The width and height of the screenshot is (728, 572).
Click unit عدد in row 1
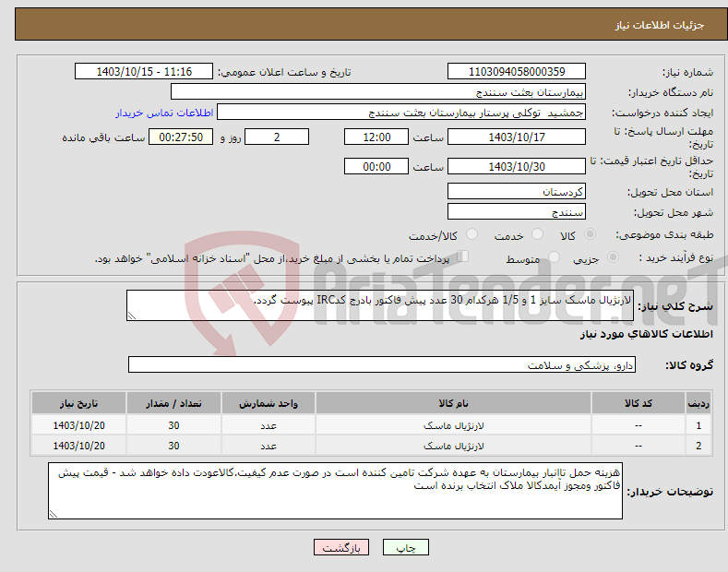269,425
